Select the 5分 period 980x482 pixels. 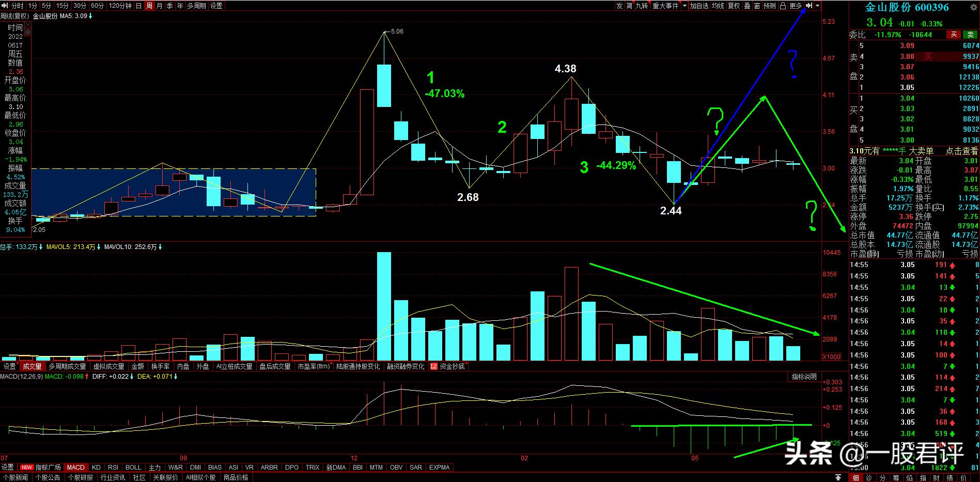tap(46, 6)
